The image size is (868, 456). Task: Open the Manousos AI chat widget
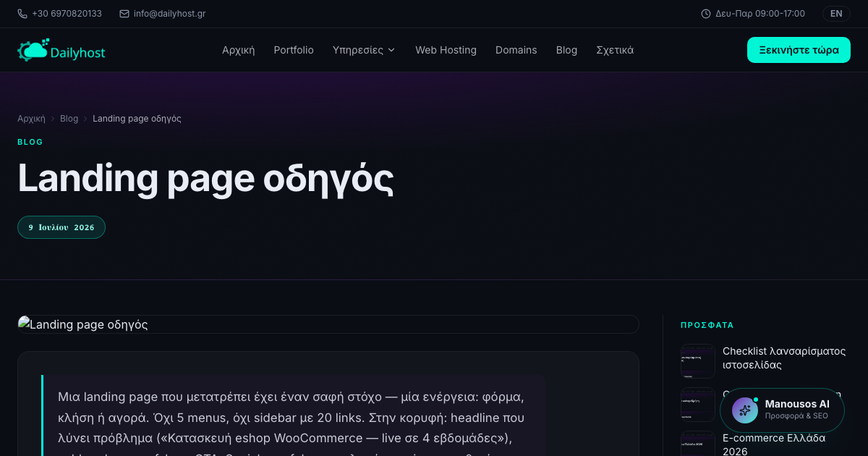[x=783, y=410]
